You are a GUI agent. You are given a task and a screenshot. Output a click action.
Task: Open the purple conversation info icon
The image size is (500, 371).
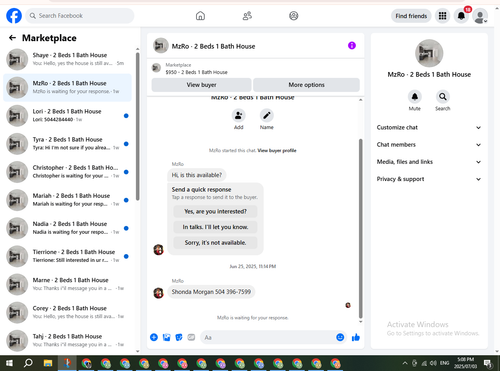tap(352, 46)
